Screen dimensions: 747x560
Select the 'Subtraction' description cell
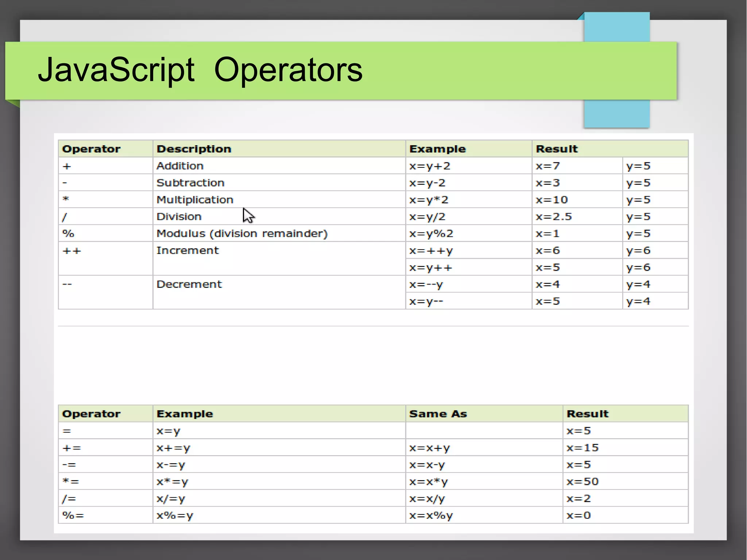click(279, 182)
